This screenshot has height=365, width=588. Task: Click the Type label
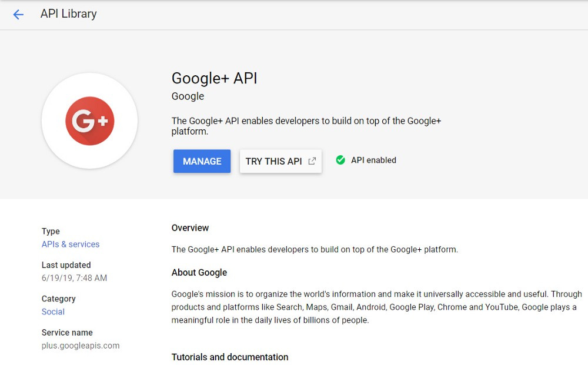51,231
